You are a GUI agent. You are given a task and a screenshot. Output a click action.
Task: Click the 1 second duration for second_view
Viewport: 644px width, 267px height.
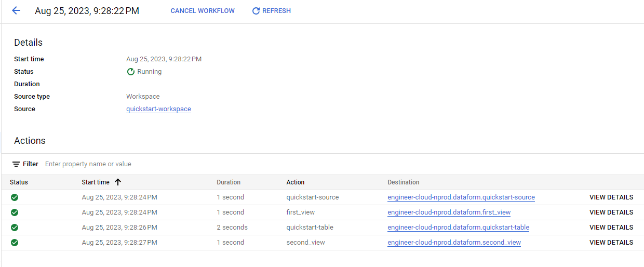231,243
